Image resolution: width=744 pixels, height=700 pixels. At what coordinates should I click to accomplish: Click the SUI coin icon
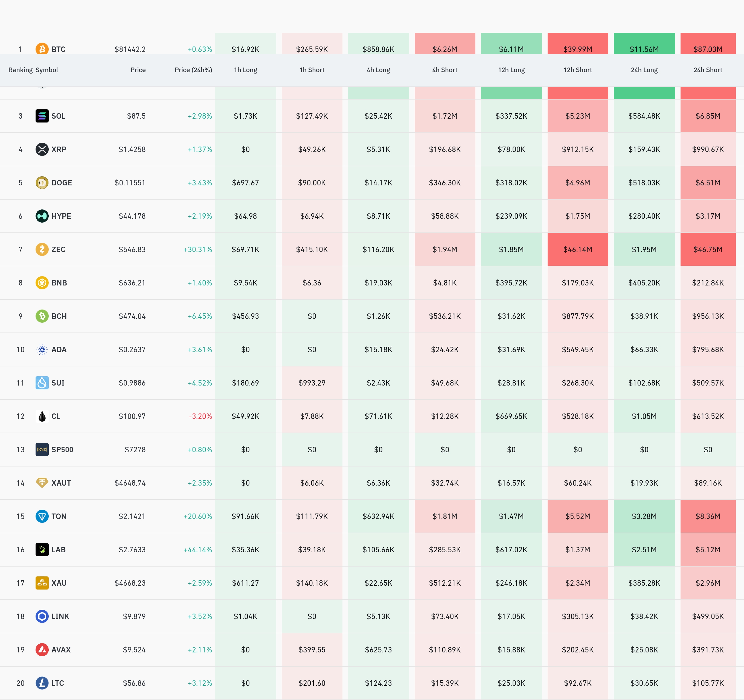pyautogui.click(x=42, y=383)
